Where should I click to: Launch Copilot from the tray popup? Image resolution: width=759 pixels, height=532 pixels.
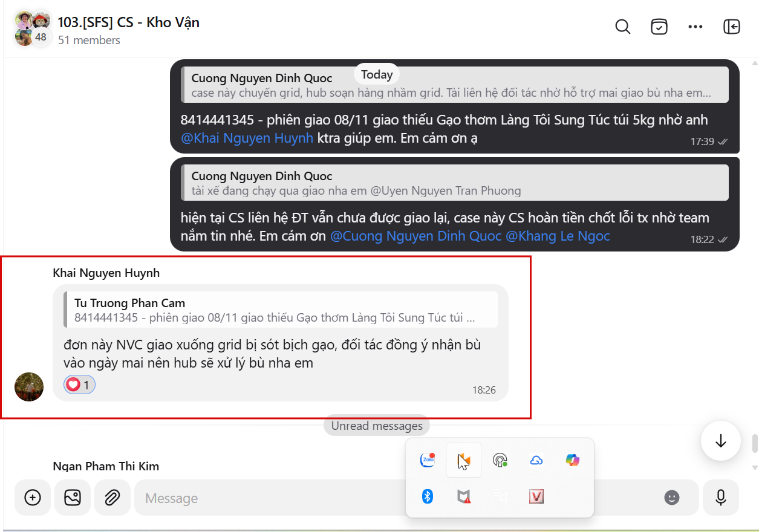(573, 460)
